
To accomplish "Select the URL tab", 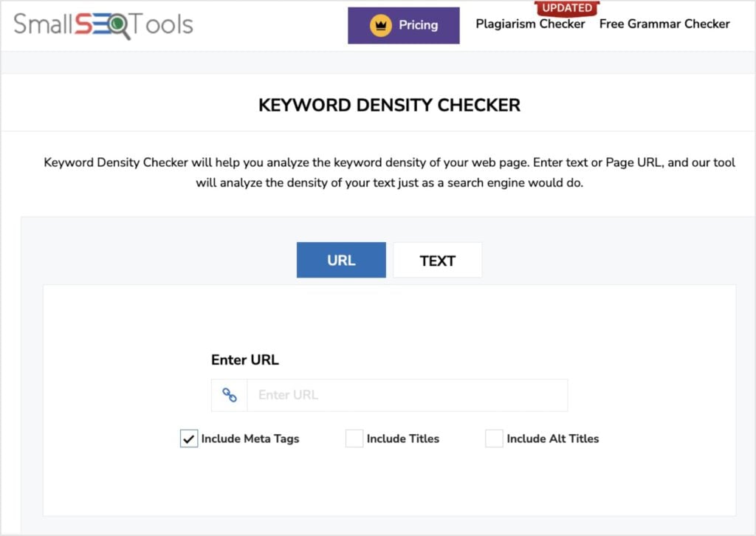I will pos(341,260).
